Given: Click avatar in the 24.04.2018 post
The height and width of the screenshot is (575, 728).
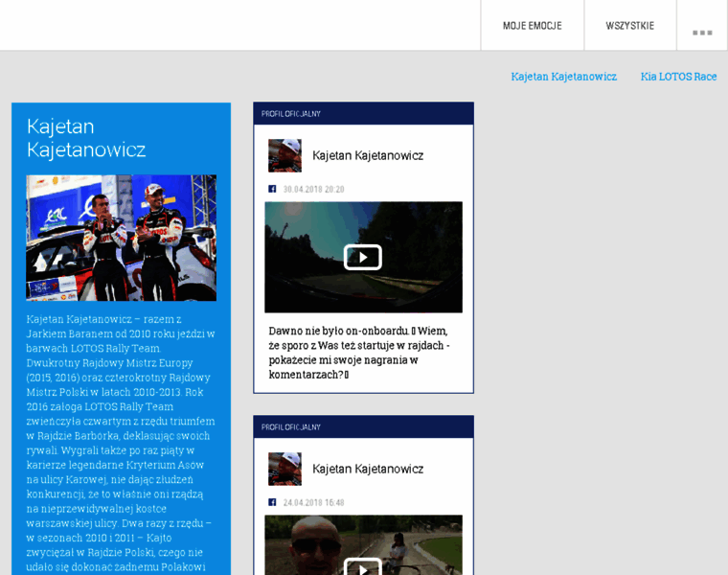Looking at the screenshot, I should point(284,469).
